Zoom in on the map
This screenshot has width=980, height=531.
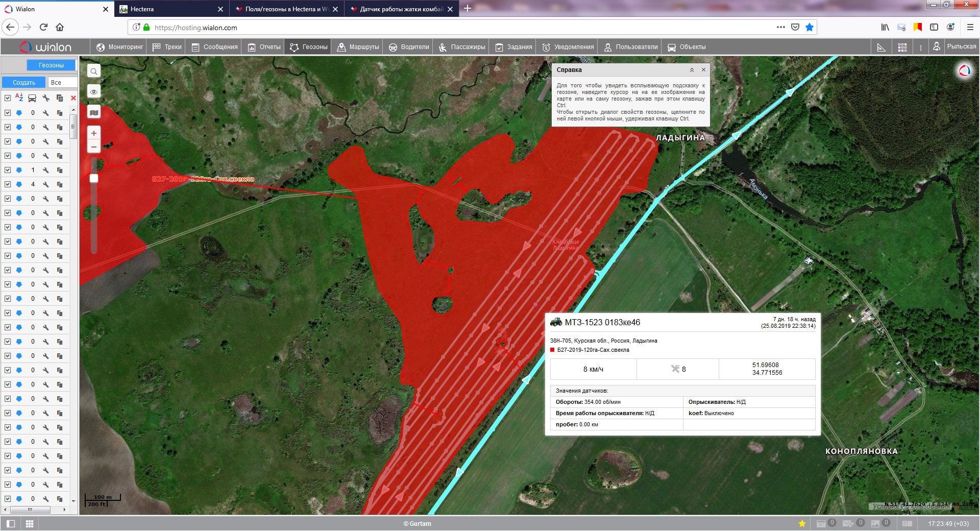point(94,133)
